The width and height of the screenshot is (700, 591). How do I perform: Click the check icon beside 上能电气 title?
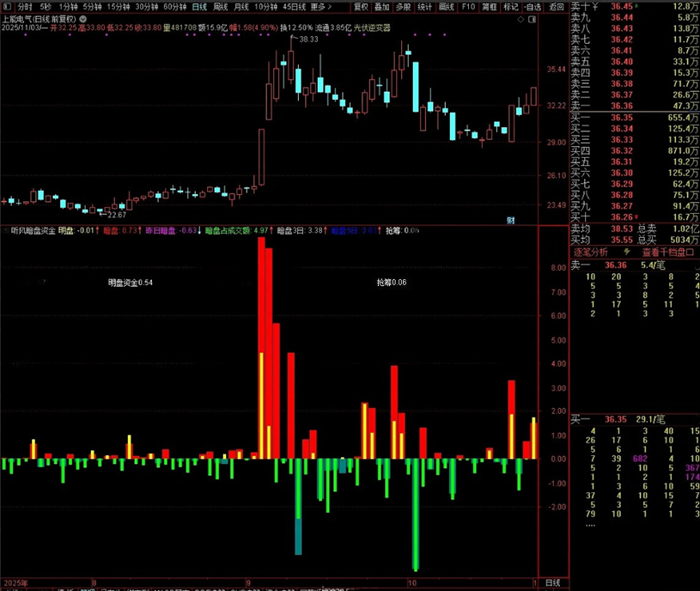pos(83,19)
